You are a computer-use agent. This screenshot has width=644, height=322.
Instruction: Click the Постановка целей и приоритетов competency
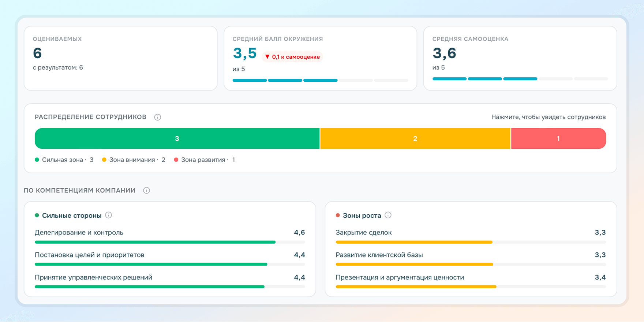pyautogui.click(x=90, y=255)
